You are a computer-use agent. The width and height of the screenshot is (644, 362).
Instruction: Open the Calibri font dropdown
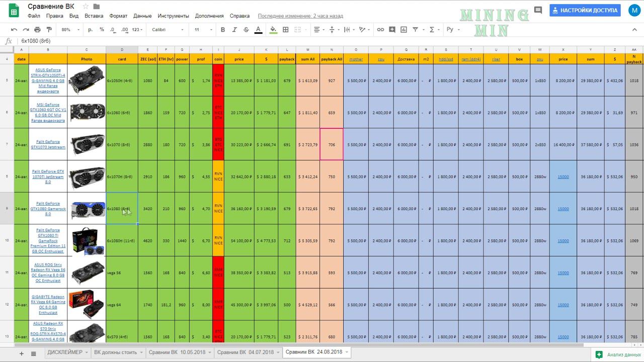point(169,30)
